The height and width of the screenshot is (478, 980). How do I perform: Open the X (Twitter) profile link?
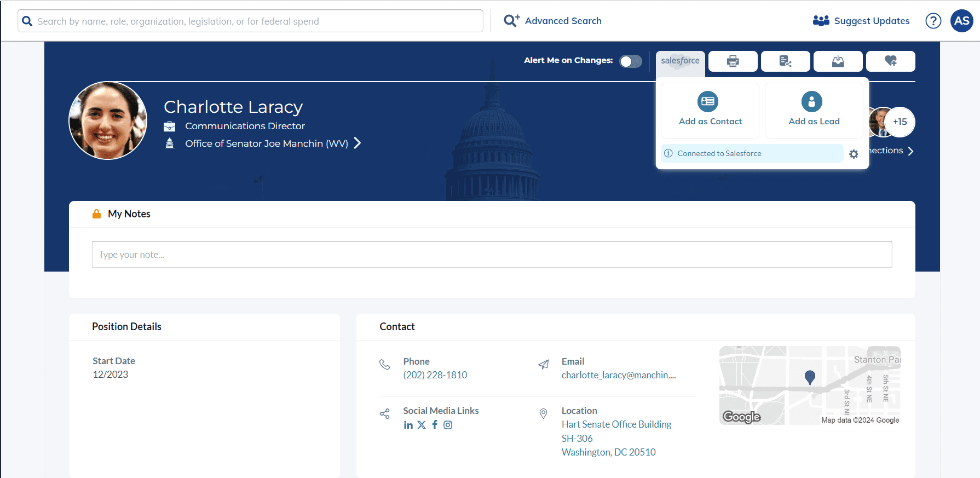(x=422, y=425)
